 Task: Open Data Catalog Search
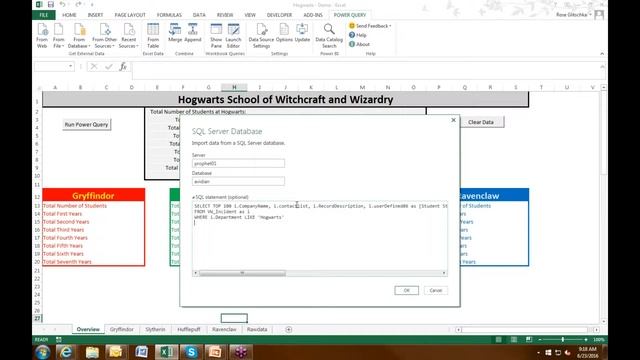329,36
